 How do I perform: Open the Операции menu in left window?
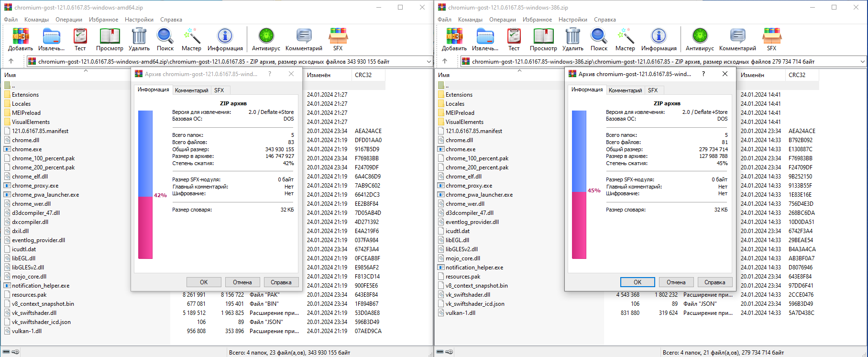pyautogui.click(x=69, y=20)
